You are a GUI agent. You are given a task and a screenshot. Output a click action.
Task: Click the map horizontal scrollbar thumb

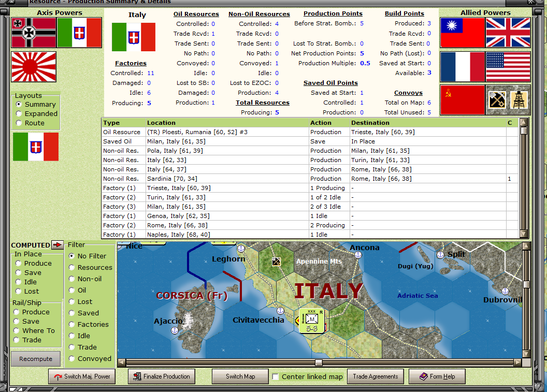319,362
